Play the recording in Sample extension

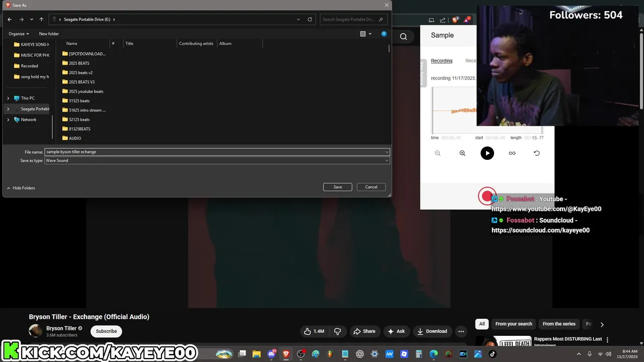[x=487, y=153]
